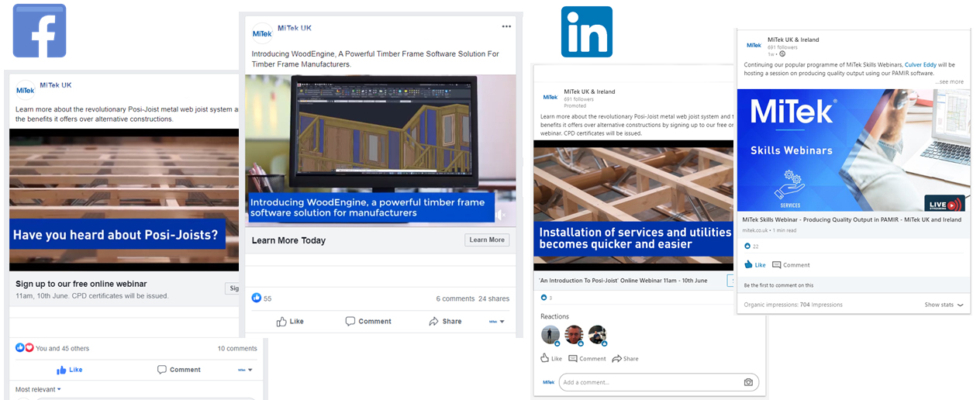Image resolution: width=980 pixels, height=400 pixels.
Task: View the 22 reactions on Skills Webinars post
Action: coord(751,246)
